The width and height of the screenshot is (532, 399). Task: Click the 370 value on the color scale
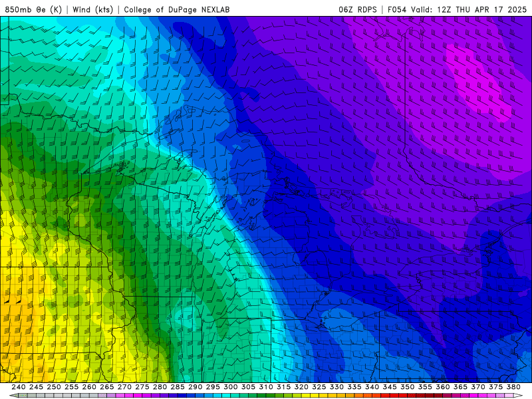[478, 387]
